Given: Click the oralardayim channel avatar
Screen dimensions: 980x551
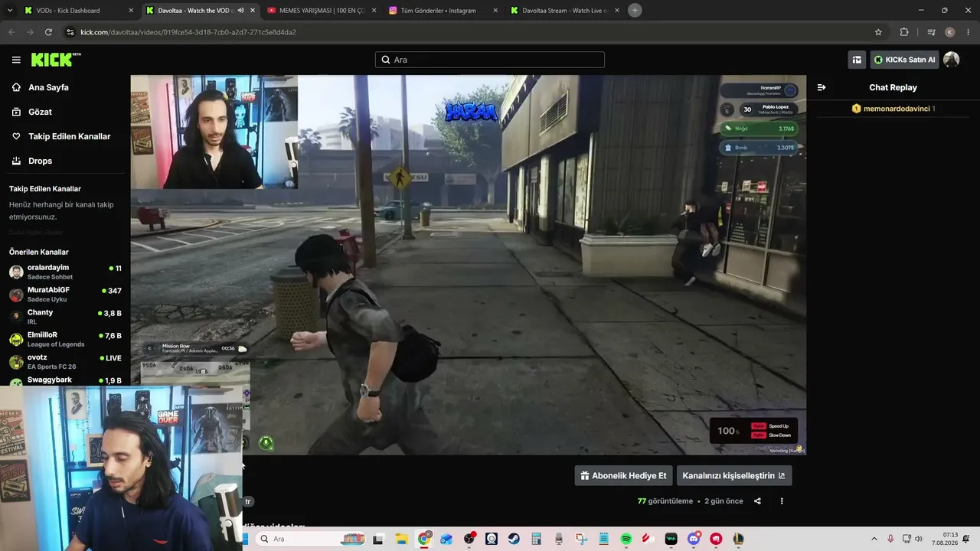Looking at the screenshot, I should click(16, 272).
